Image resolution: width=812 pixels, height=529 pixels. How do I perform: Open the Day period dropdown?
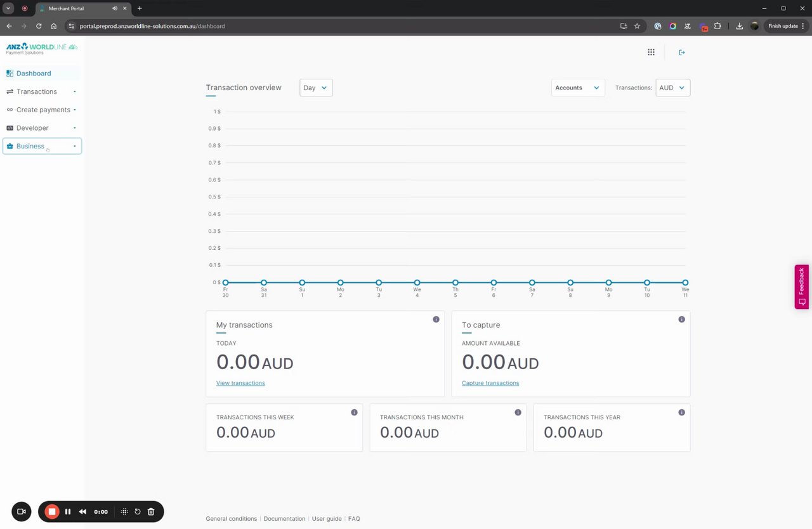(316, 88)
